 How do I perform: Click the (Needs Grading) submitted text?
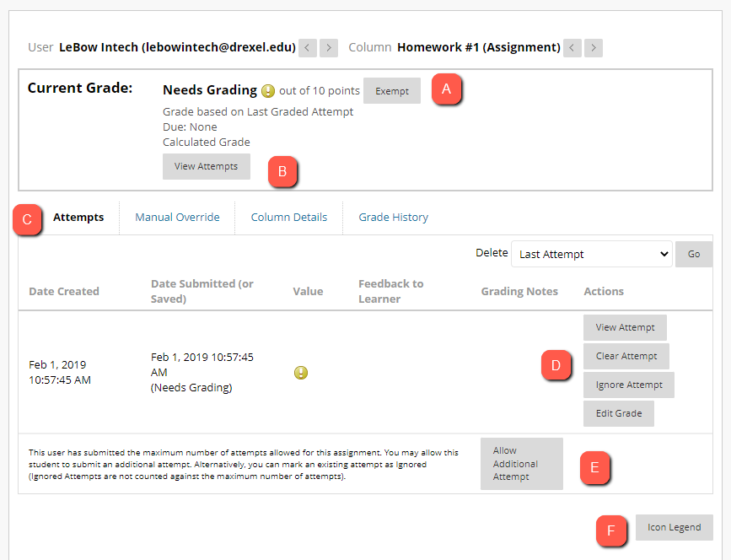pos(191,387)
